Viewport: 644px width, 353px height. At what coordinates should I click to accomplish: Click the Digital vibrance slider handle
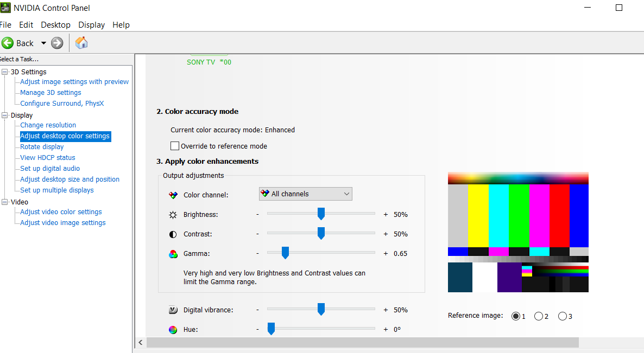point(321,309)
